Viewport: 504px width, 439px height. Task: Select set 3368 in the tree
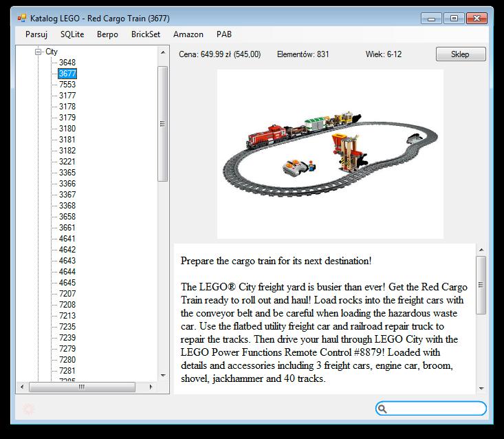(67, 206)
